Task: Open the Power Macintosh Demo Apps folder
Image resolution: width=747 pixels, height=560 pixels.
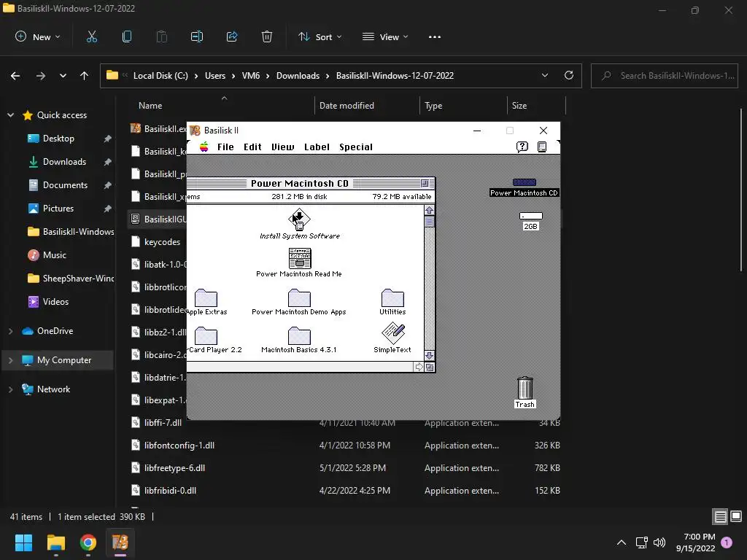Action: click(x=299, y=297)
